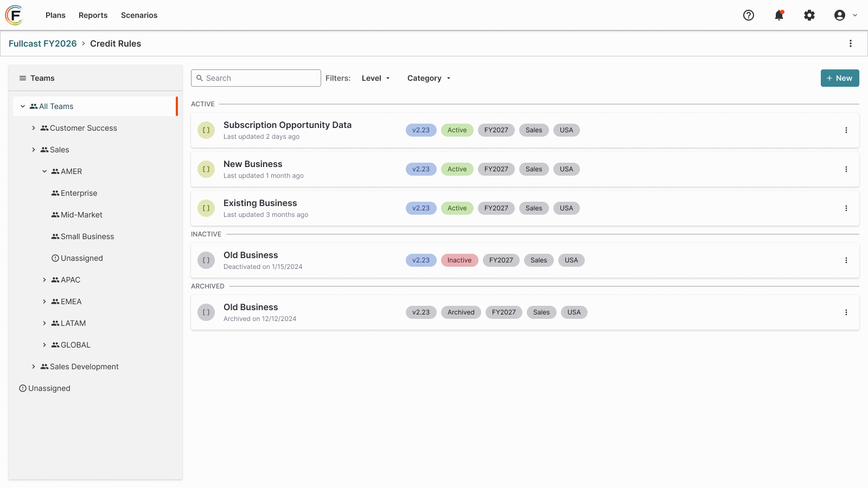868x488 pixels.
Task: Open the Old Business rule deactivated on 1/15/2024
Action: coord(525,260)
